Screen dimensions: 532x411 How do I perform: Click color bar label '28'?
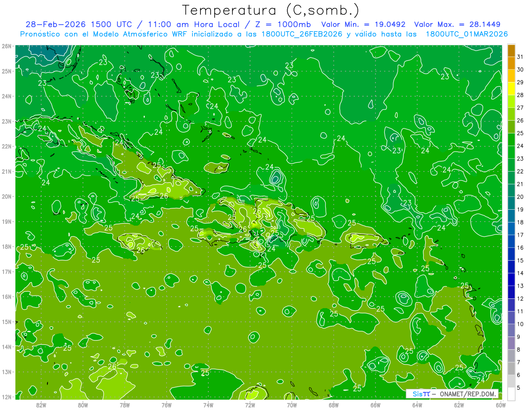[x=520, y=95]
